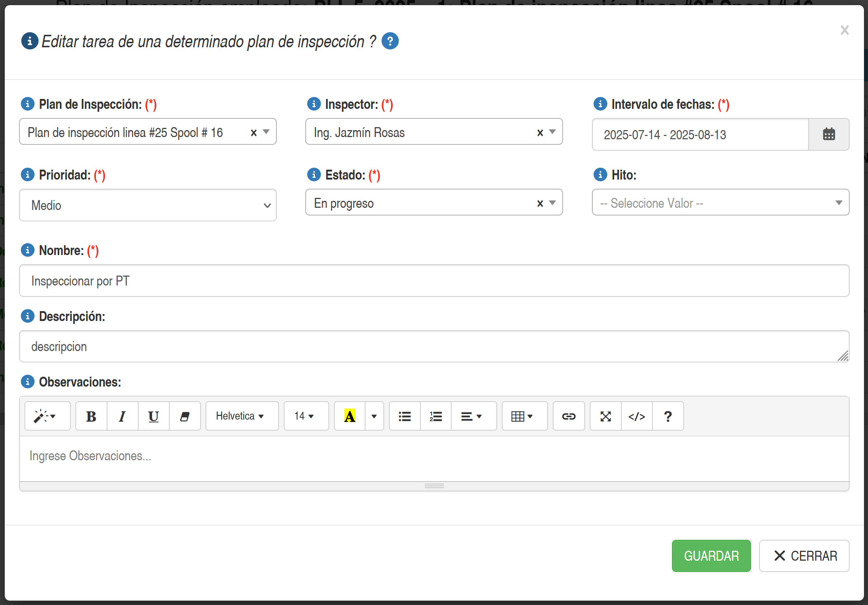Click the eraser remove-format icon

point(184,416)
